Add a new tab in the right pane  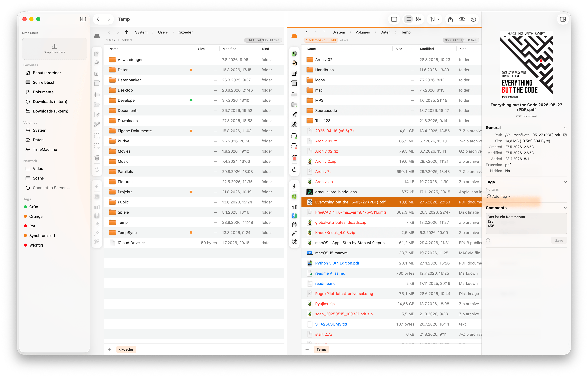(x=307, y=349)
